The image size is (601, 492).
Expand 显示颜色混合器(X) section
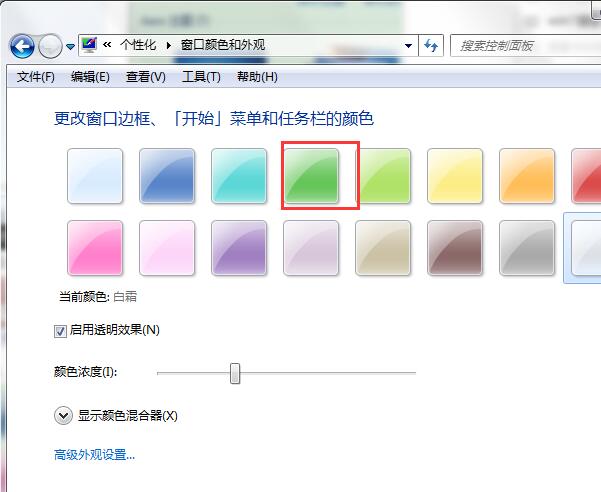(63, 416)
